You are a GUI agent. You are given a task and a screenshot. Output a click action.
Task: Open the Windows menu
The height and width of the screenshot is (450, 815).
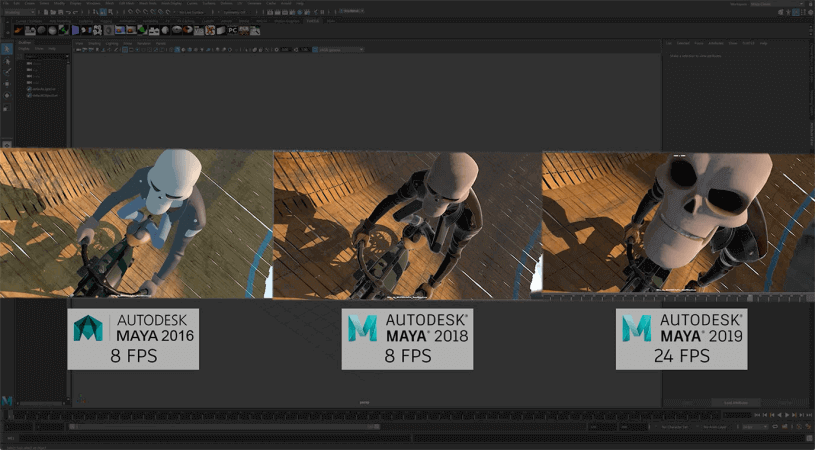click(93, 4)
